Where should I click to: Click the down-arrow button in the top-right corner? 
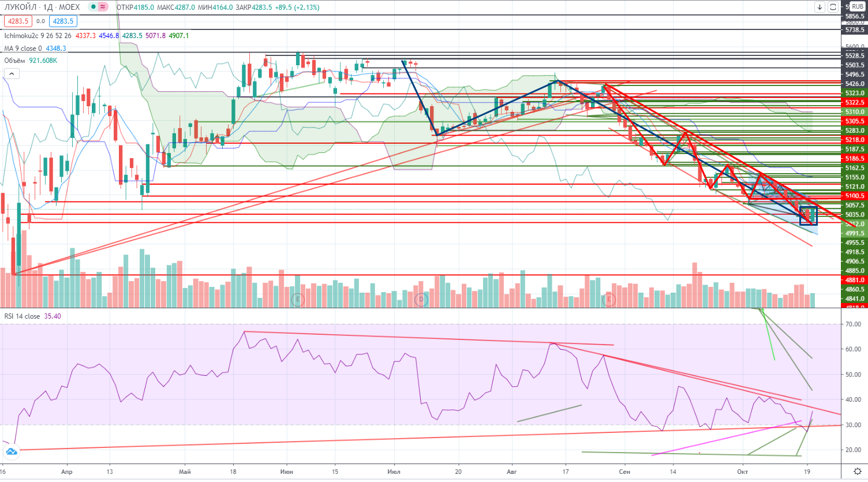tap(820, 7)
